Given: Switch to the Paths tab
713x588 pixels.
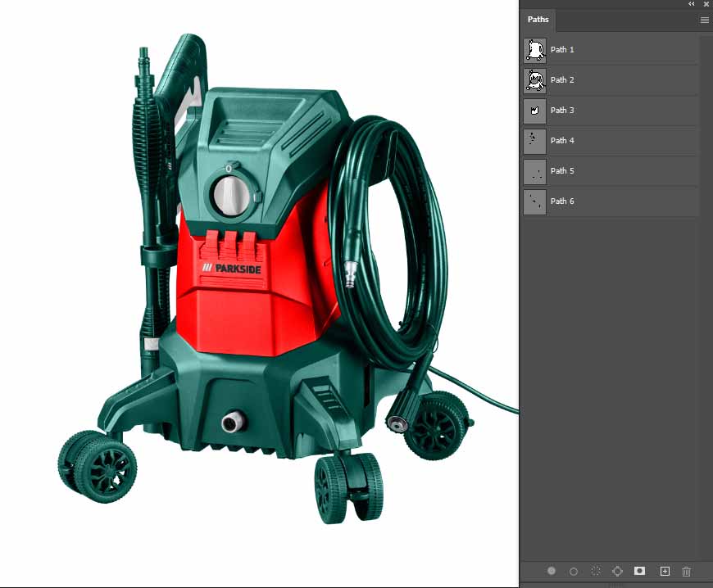Looking at the screenshot, I should (x=538, y=20).
